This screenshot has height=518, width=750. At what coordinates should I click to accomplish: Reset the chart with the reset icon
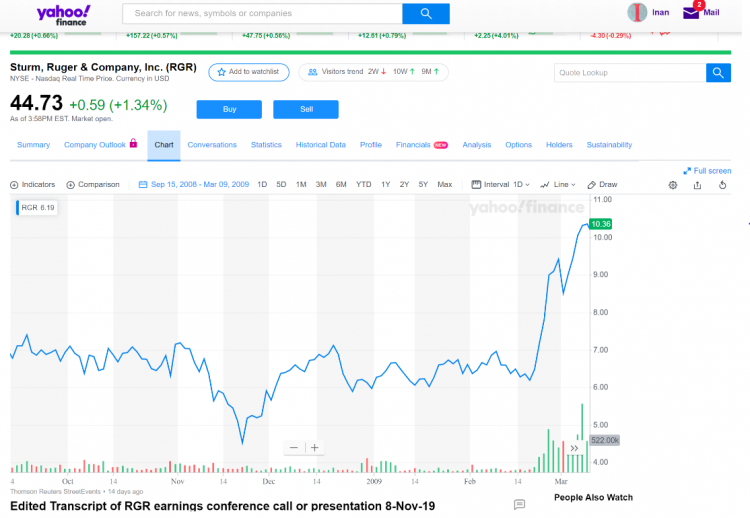tap(722, 185)
